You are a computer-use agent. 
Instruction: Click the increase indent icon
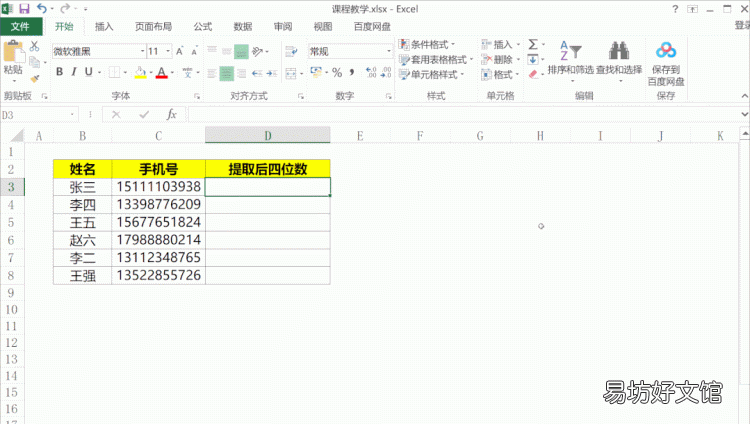pyautogui.click(x=272, y=73)
